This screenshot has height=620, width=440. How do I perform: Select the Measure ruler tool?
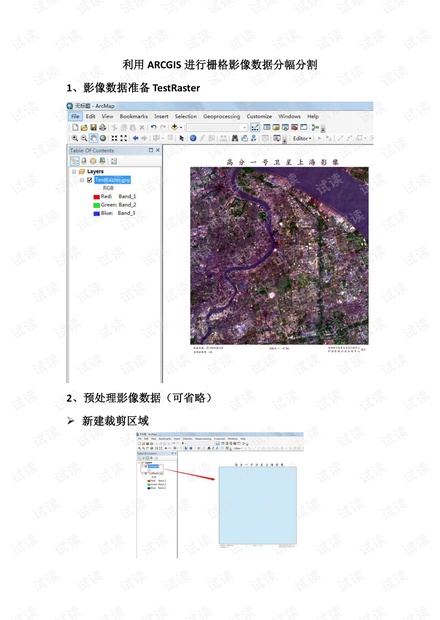223,138
